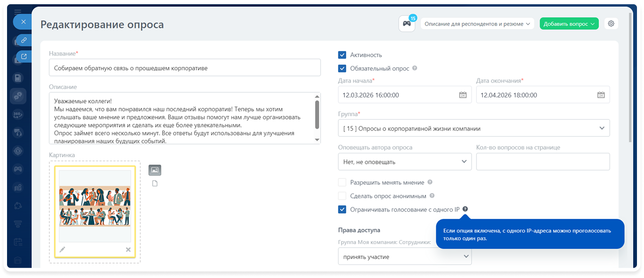The width and height of the screenshot is (644, 278).
Task: Open the hamburger menu in the sidebar
Action: (18, 12)
